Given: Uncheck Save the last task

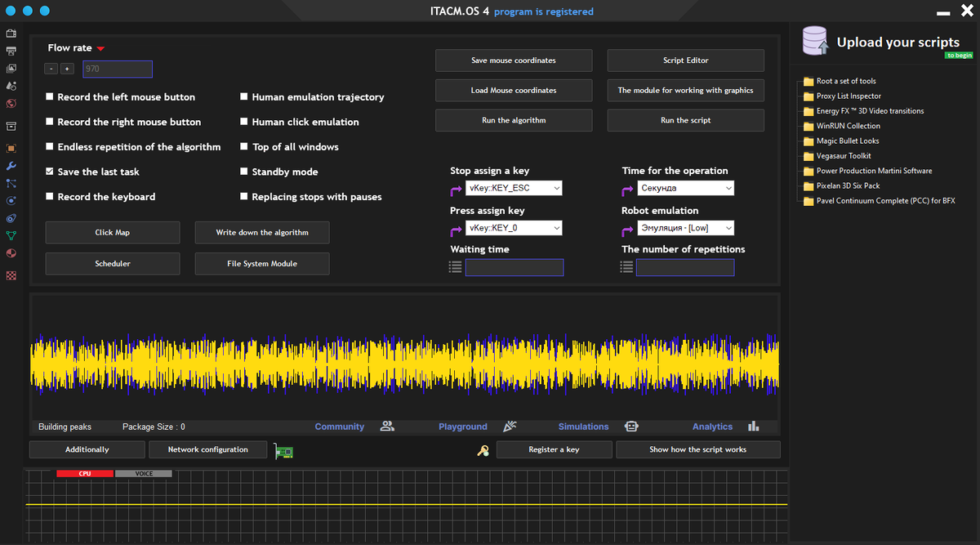Looking at the screenshot, I should [50, 172].
